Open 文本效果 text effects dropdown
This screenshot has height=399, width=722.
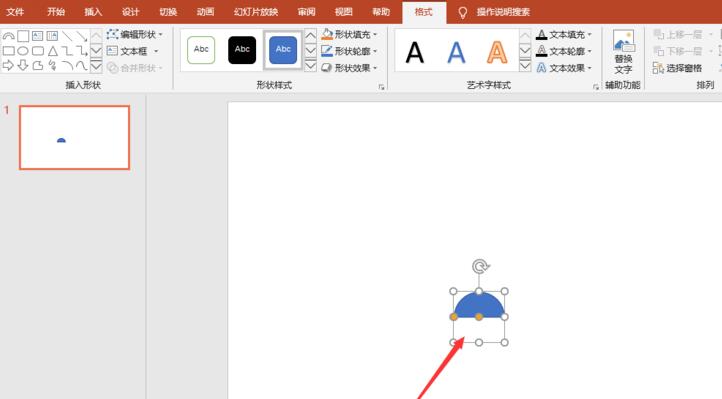coord(564,68)
